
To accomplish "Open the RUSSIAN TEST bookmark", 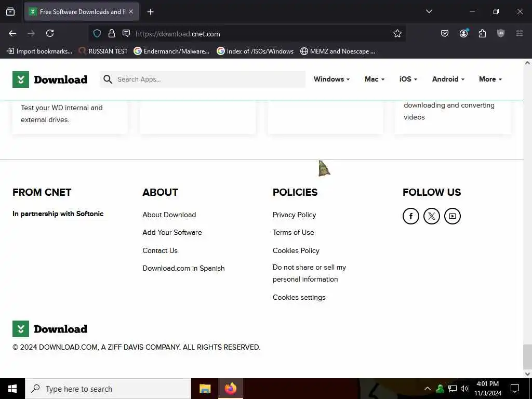I will coord(103,51).
